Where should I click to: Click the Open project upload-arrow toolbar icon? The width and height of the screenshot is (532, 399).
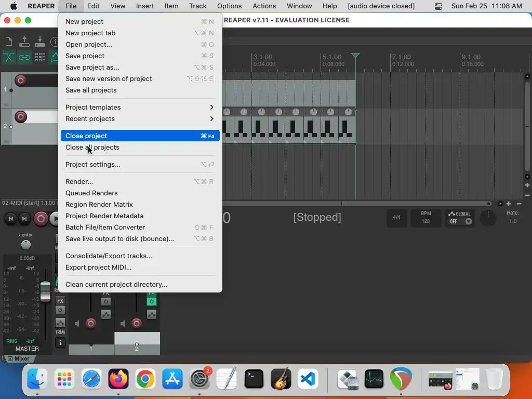pos(24,42)
